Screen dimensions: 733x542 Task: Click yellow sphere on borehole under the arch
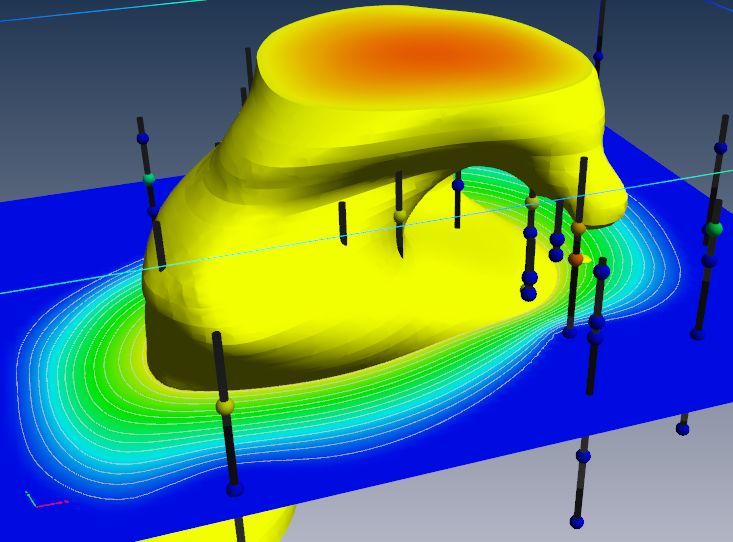[x=400, y=216]
